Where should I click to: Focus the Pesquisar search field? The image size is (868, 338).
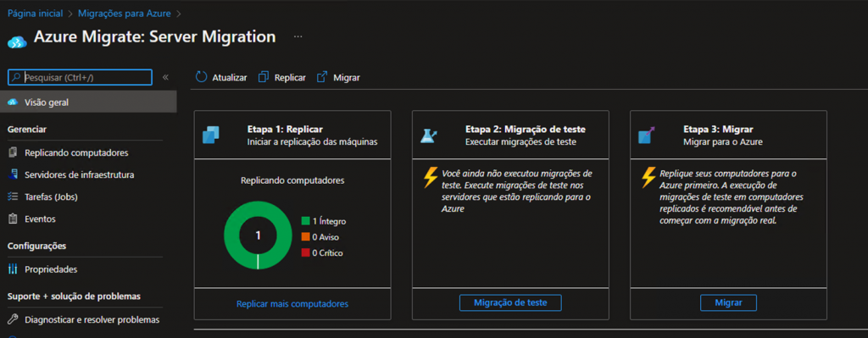coord(80,77)
